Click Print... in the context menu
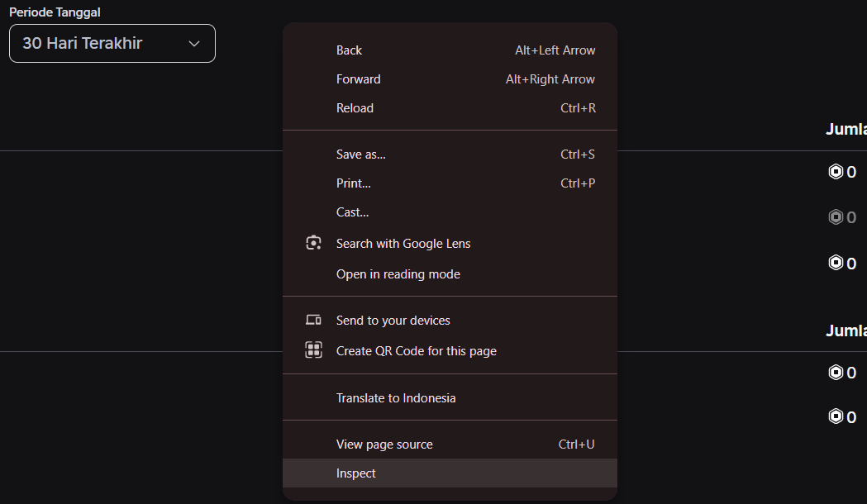This screenshot has height=504, width=867. click(x=353, y=183)
